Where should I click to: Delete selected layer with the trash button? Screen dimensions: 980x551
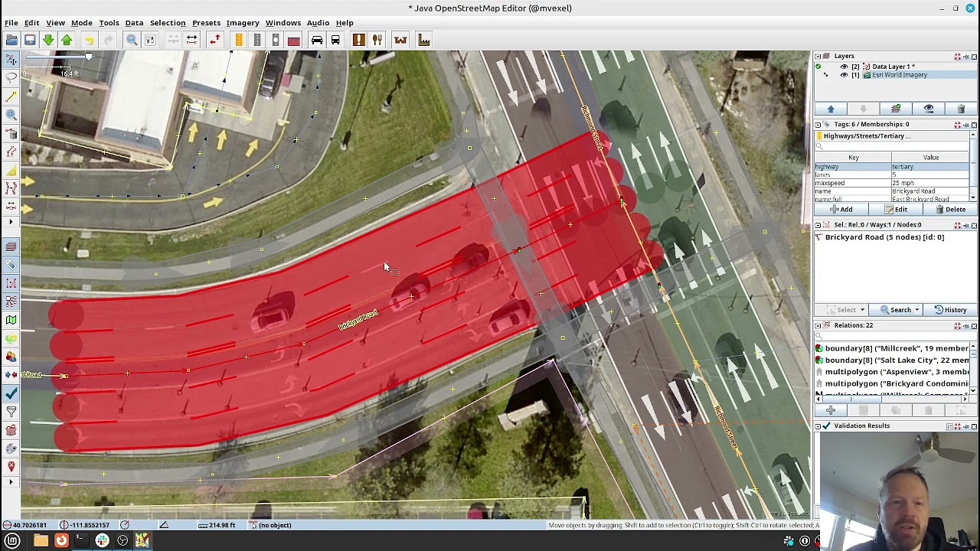click(x=961, y=109)
